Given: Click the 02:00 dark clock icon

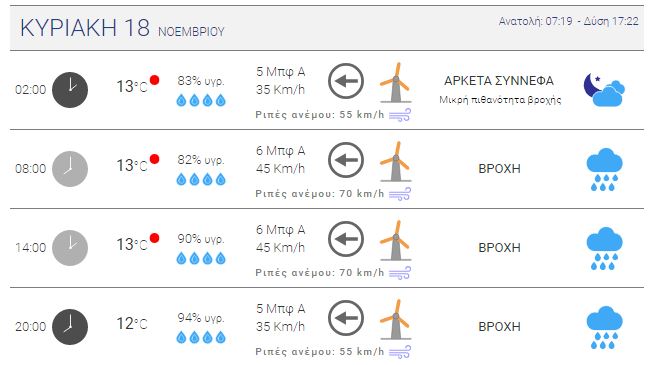Looking at the screenshot, I should (70, 90).
